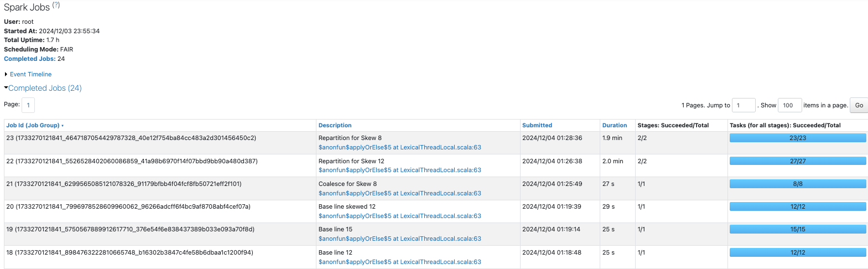This screenshot has height=269, width=868.
Task: Sort table by Description column
Action: (335, 126)
